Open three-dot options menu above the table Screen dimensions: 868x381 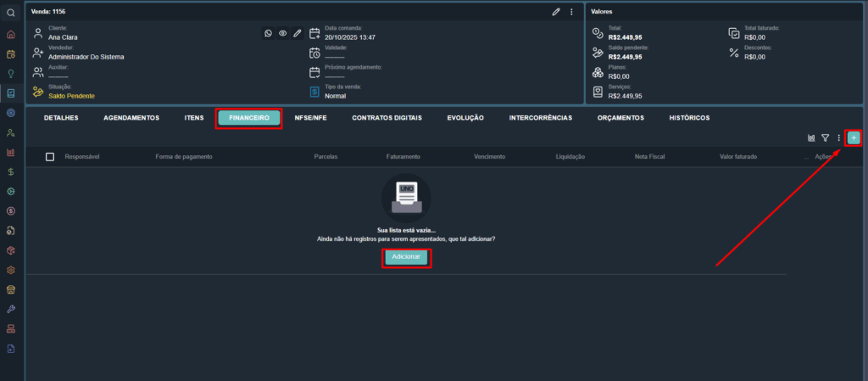pos(838,137)
